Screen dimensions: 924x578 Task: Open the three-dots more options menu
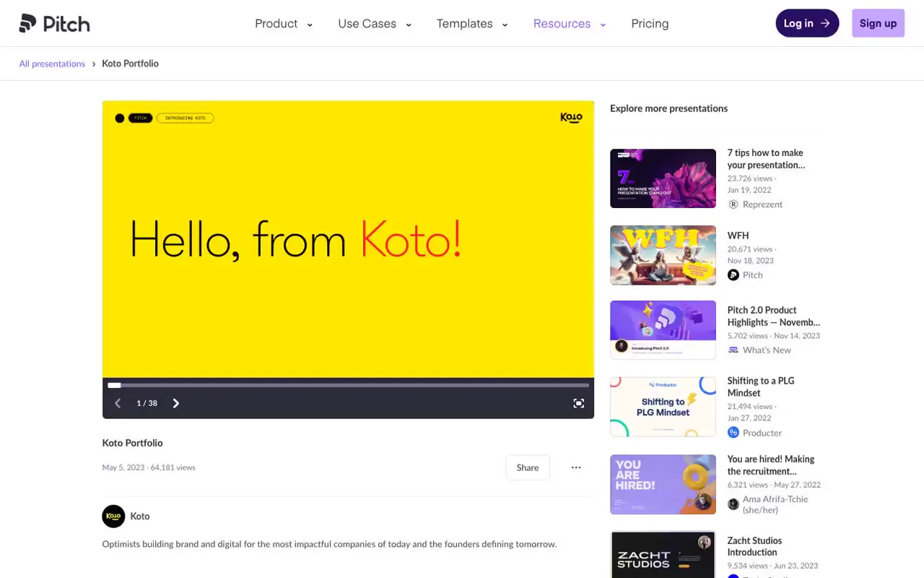576,467
